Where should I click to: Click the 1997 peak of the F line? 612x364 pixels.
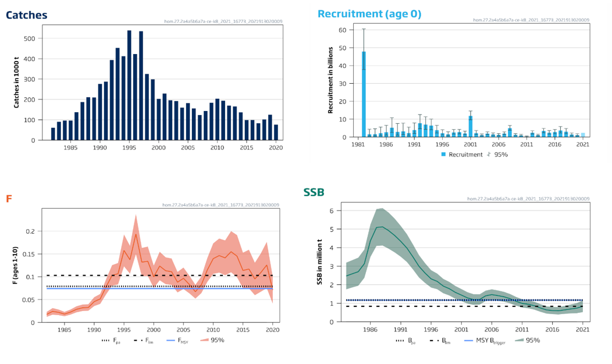[x=136, y=234]
